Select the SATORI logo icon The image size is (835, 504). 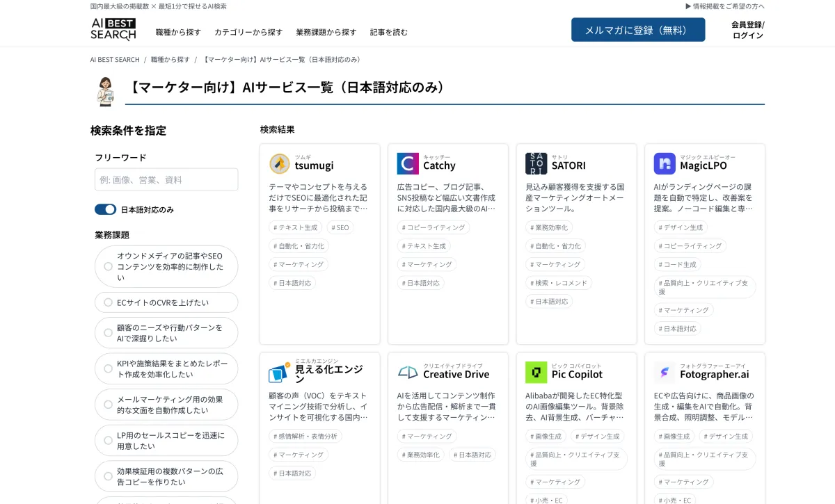click(536, 164)
